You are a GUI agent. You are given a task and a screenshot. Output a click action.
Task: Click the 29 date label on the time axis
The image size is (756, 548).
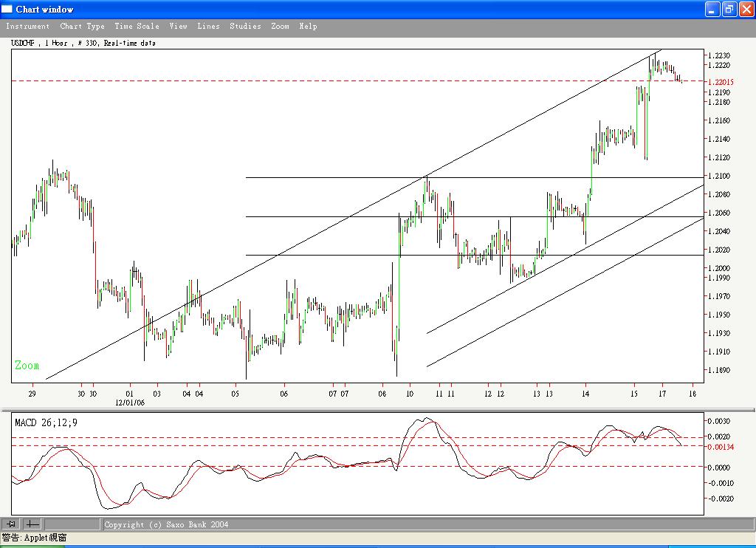(32, 394)
